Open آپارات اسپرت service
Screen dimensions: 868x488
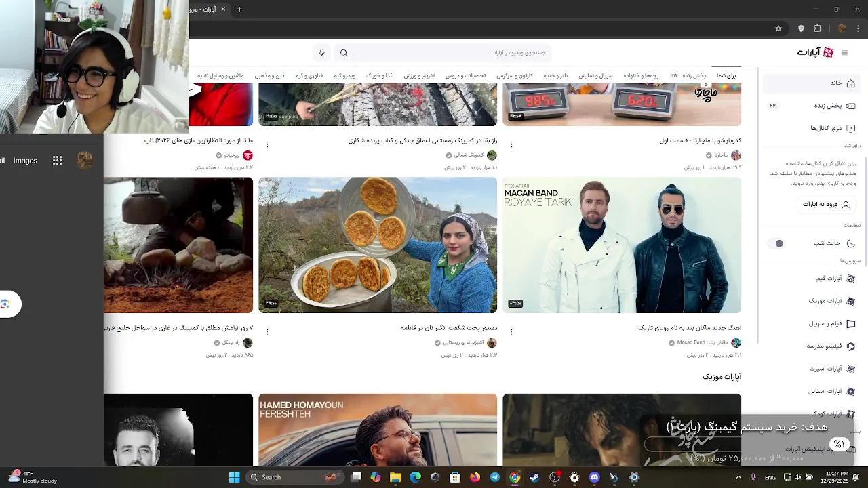(x=831, y=369)
